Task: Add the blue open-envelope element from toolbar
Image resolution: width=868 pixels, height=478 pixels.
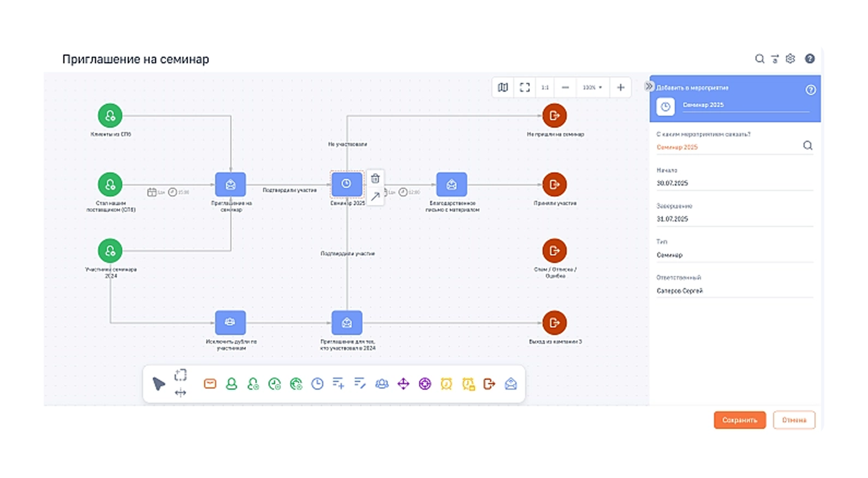Action: (511, 384)
